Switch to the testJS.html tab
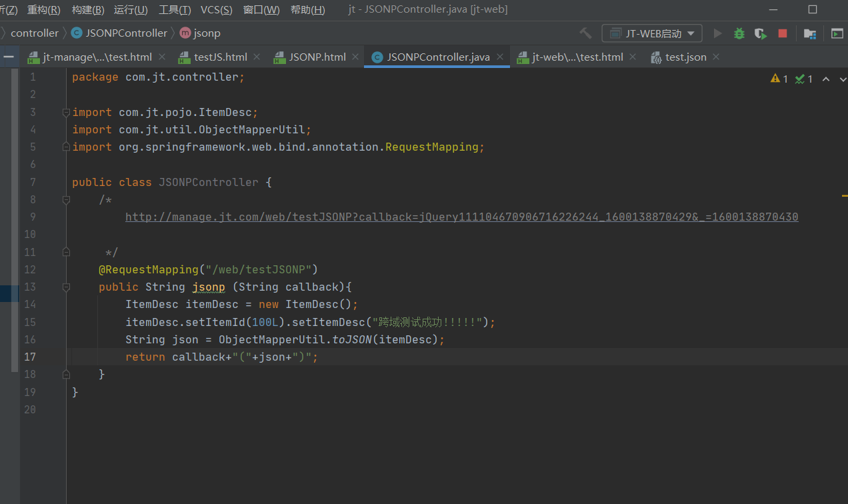The image size is (848, 504). point(221,57)
